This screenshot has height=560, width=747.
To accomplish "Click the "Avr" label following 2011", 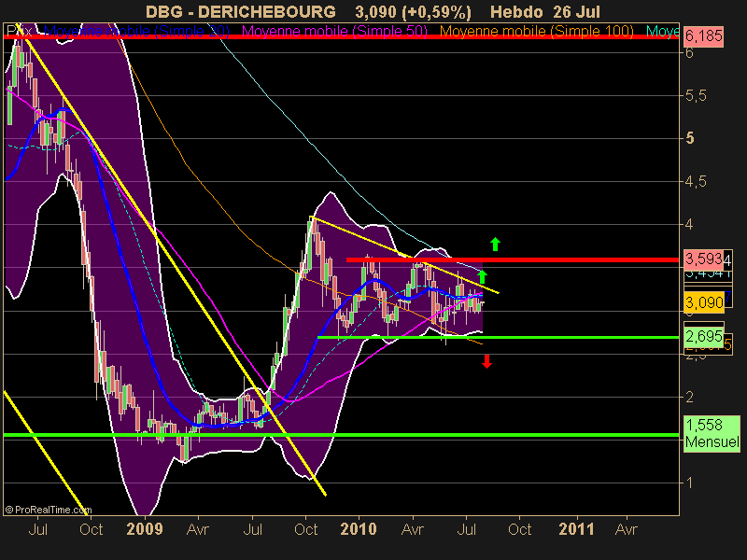I will 626,529.
